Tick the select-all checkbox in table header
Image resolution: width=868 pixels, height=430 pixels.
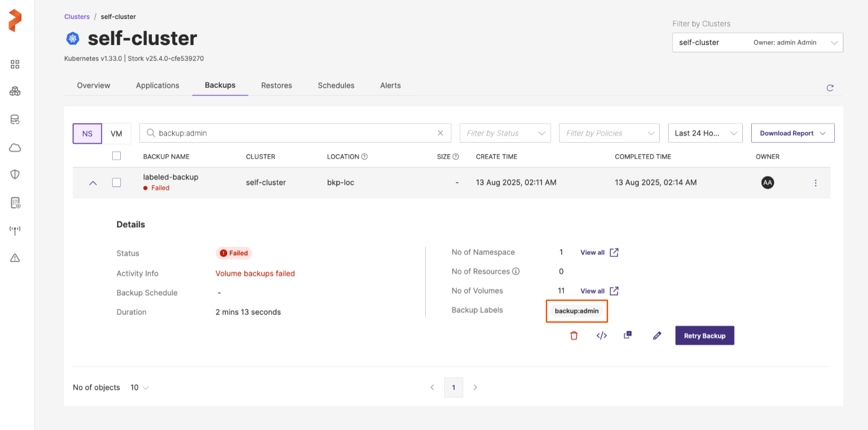pyautogui.click(x=117, y=156)
